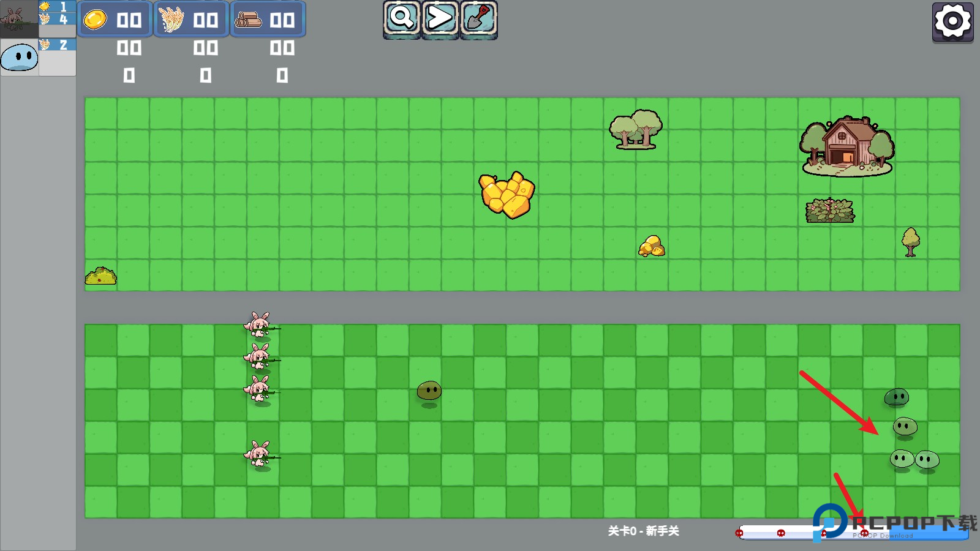Click the yellow bush at left edge
The width and height of the screenshot is (980, 551).
point(101,276)
